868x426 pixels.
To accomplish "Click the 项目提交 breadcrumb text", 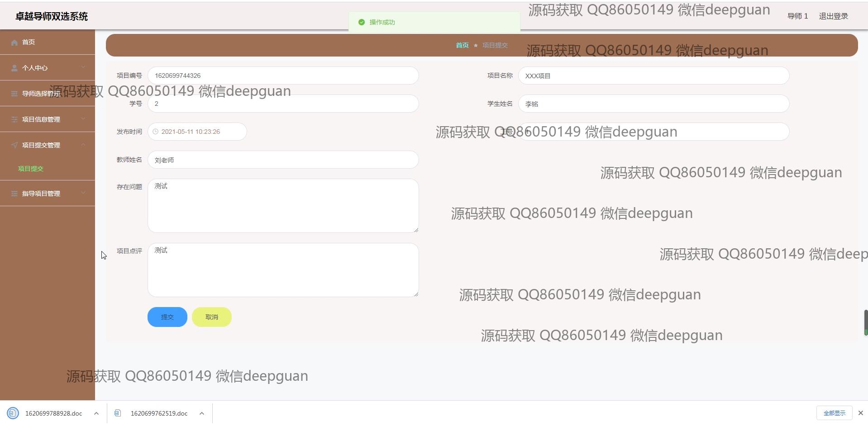I will [495, 45].
